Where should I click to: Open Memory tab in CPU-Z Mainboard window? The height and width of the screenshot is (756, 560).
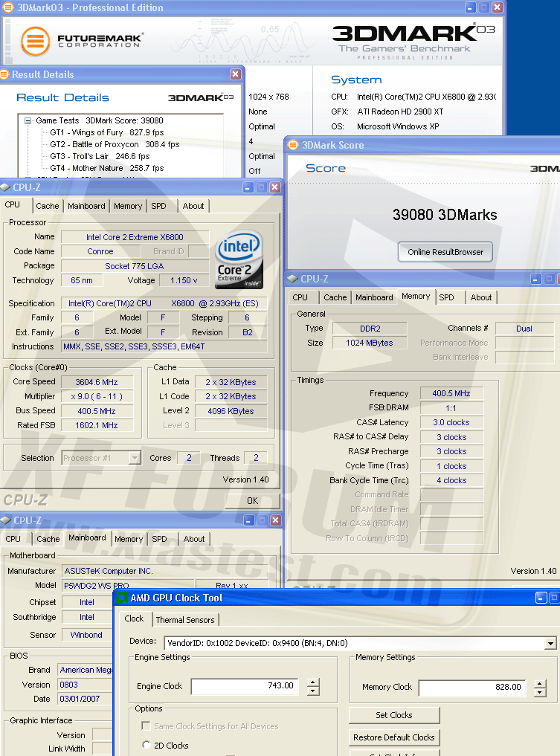[129, 539]
